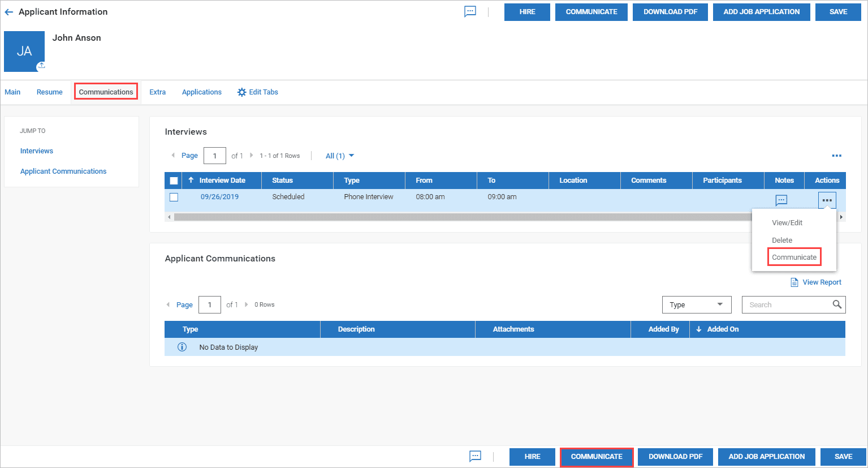Click the info icon beside No Data to Display
Screen dimensions: 868x468
pos(182,347)
